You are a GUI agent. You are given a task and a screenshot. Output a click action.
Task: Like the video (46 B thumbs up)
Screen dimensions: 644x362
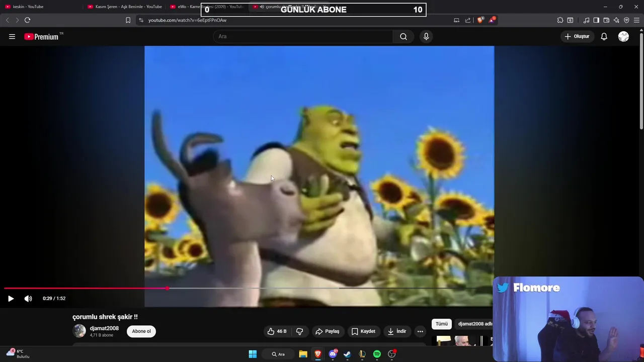tap(277, 331)
